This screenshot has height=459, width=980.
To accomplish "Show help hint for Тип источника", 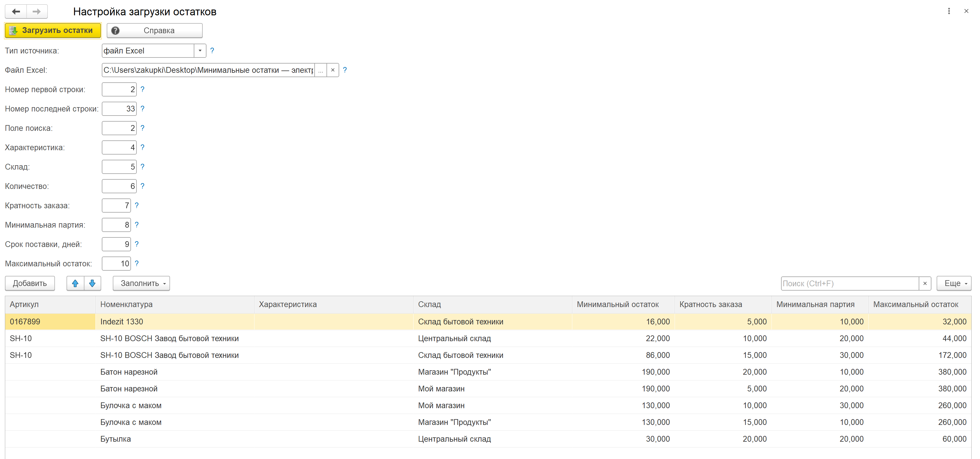I will click(x=212, y=51).
